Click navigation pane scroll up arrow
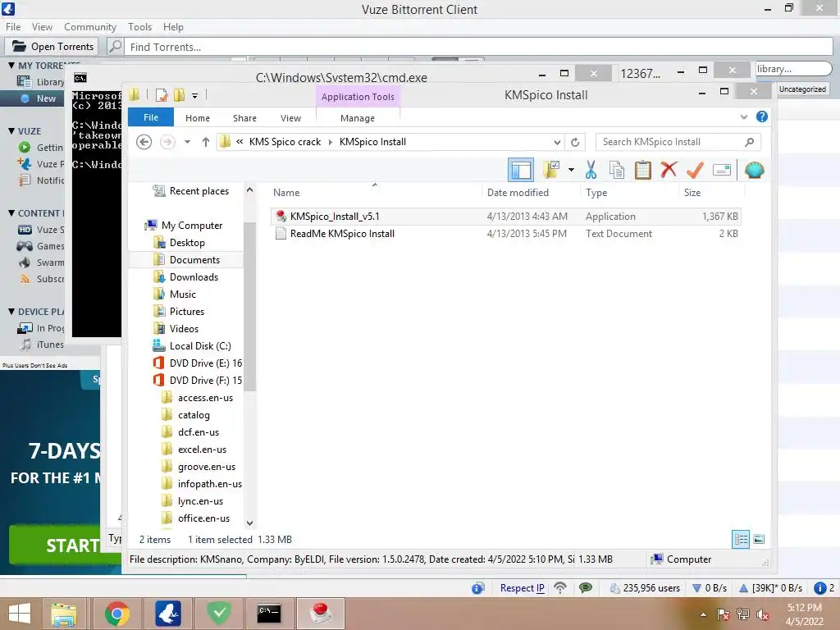This screenshot has height=630, width=840. click(x=249, y=190)
